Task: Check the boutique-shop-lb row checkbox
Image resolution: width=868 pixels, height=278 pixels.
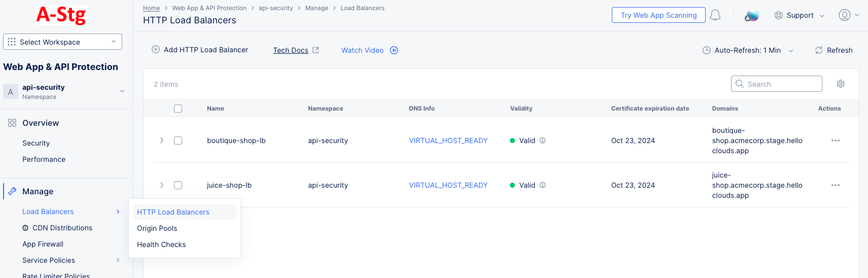Action: tap(178, 141)
